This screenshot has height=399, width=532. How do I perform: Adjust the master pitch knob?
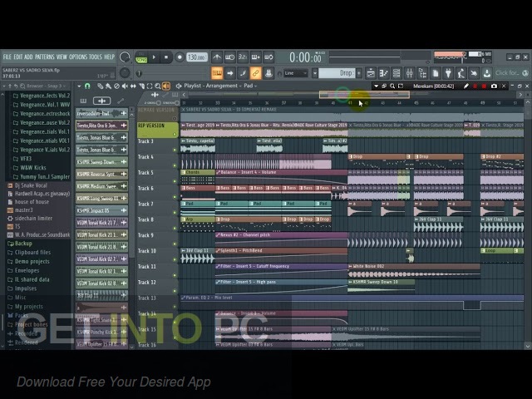click(x=125, y=72)
